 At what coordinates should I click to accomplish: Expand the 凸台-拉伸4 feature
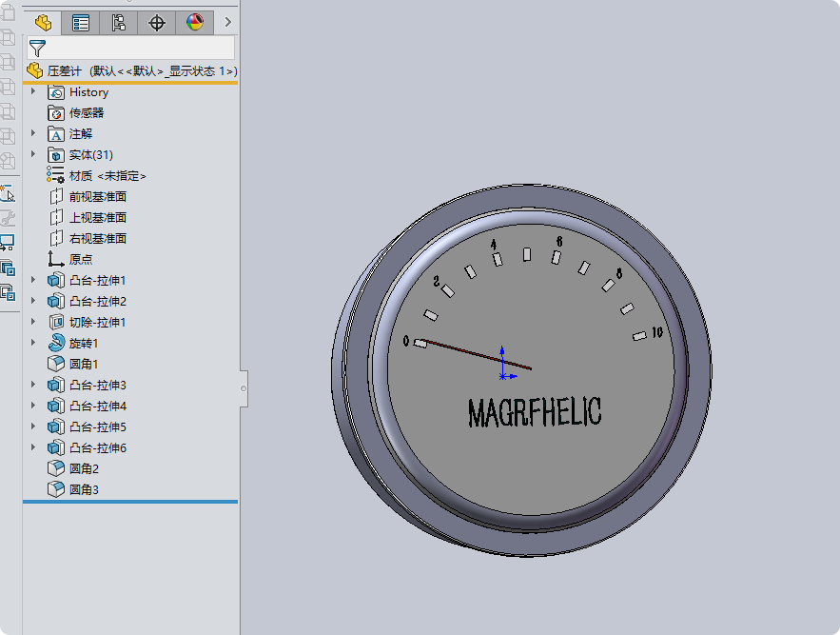(x=33, y=405)
